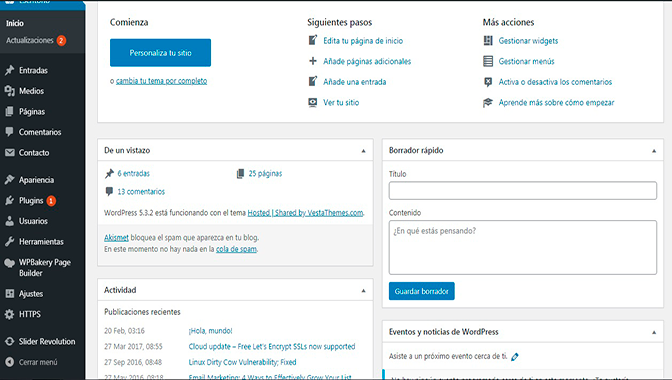Collapse the De un vistazo panel

[363, 151]
